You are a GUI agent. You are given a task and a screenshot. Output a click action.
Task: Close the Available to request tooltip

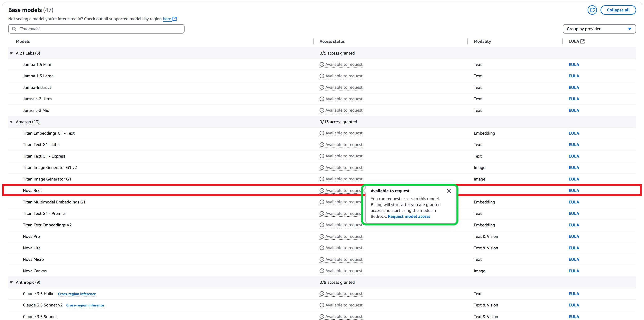tap(449, 191)
